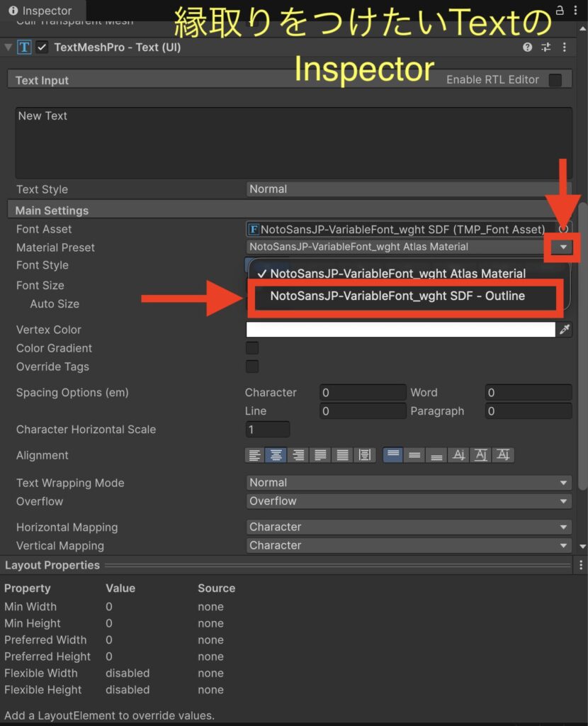Set bottom vertical alignment

coord(436,455)
